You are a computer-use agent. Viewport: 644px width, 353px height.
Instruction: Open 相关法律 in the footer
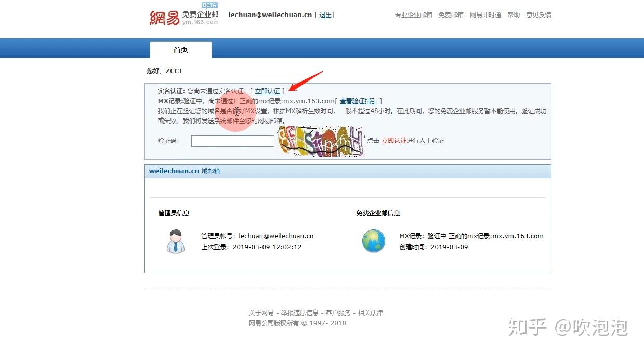pos(371,313)
